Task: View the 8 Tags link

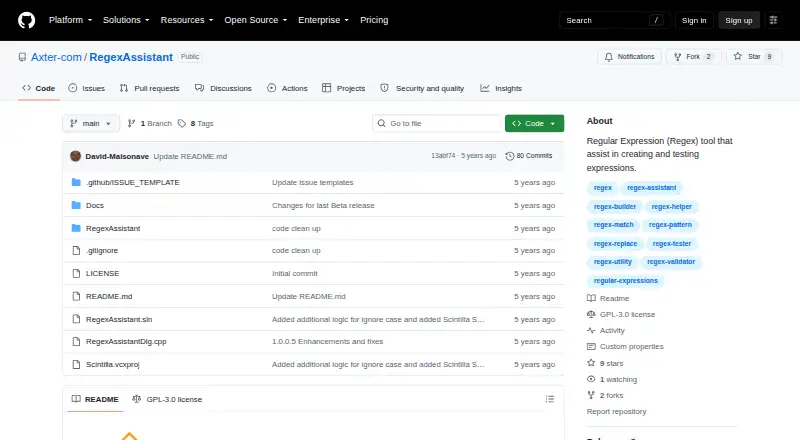Action: tap(196, 124)
